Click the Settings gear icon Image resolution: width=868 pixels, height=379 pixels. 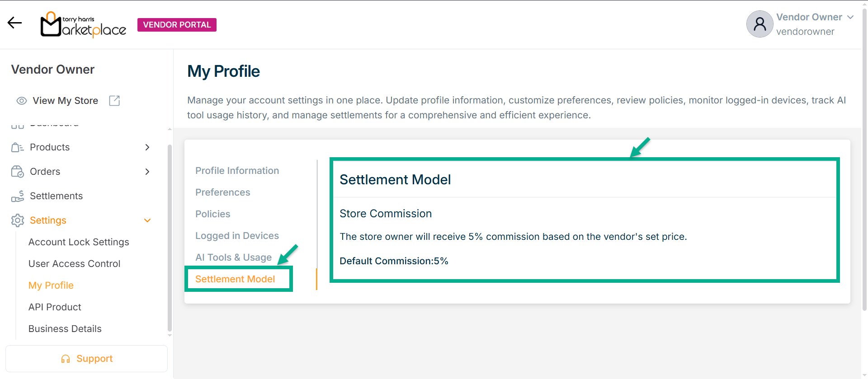pyautogui.click(x=17, y=220)
